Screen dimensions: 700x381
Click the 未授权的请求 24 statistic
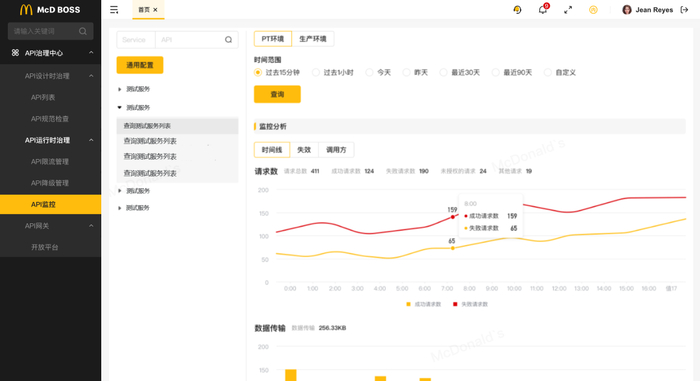pos(463,171)
